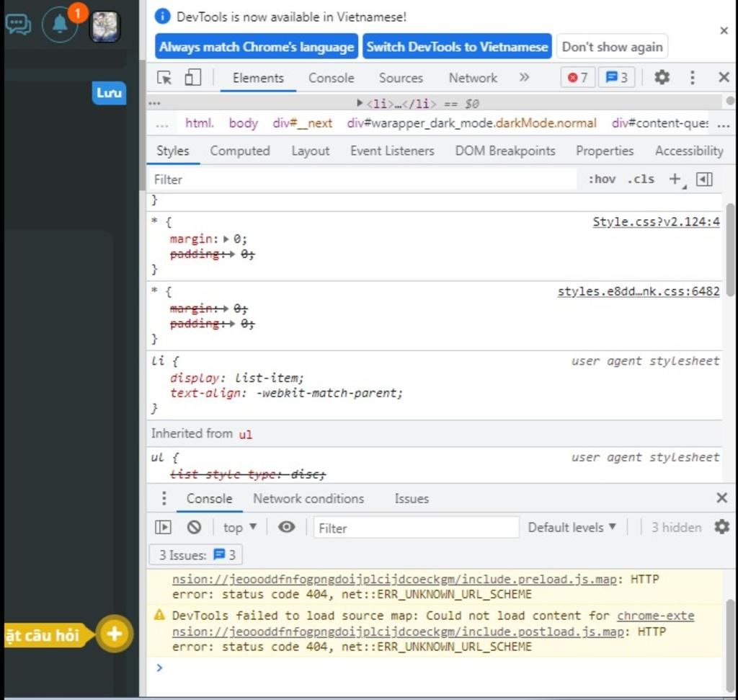Open DevTools settings gear

[662, 77]
